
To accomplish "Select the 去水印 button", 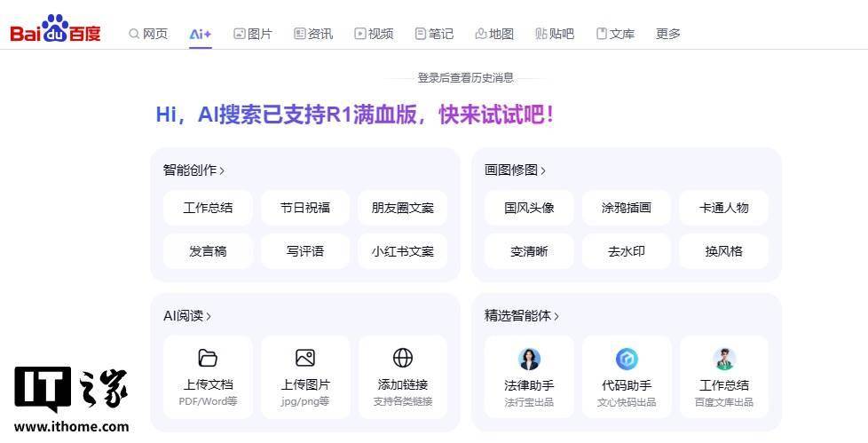I will tap(627, 251).
